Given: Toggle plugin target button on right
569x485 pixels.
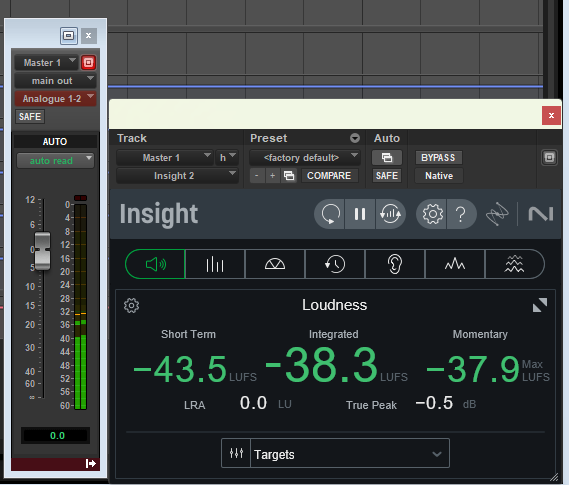Looking at the screenshot, I should (549, 158).
